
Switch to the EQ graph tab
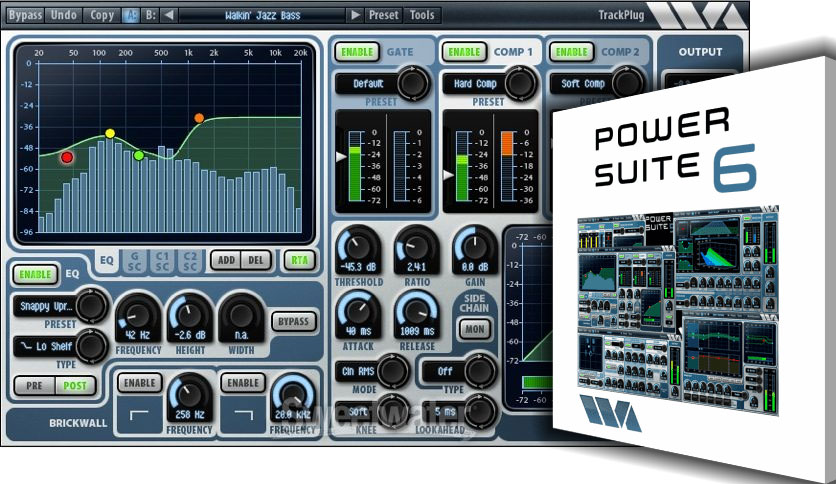click(107, 260)
